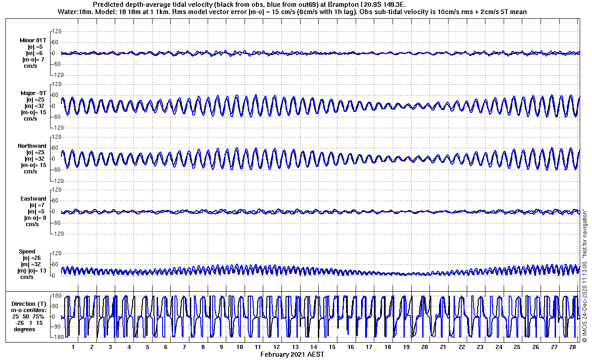Click the 'Direction (T)' panel label
This screenshot has width=592, height=364.
click(29, 304)
